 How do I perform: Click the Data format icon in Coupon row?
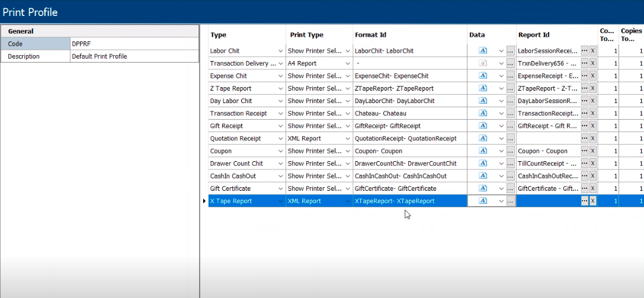pyautogui.click(x=483, y=151)
